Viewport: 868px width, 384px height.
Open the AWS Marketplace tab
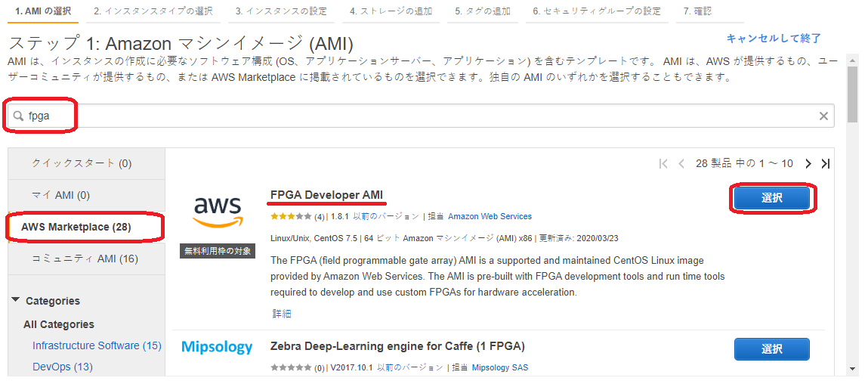click(x=83, y=228)
